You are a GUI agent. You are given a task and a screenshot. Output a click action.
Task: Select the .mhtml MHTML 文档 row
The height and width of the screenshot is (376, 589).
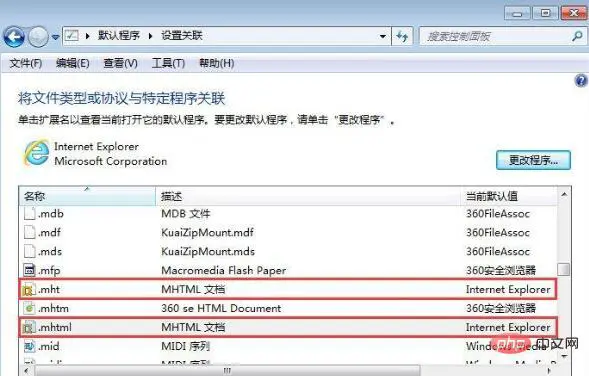(x=288, y=327)
